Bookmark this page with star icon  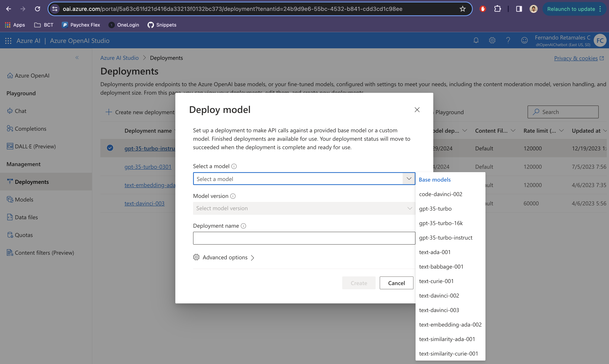pos(462,9)
